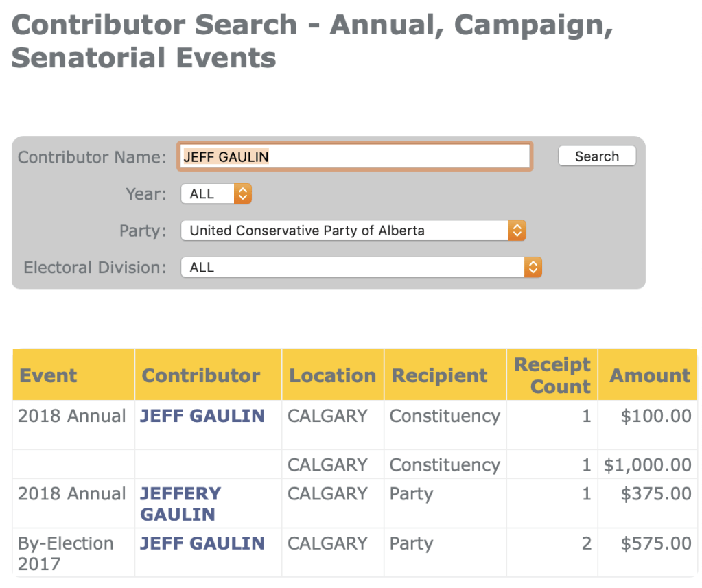Click the Contributor Name text field
This screenshot has height=588, width=702.
tap(354, 156)
